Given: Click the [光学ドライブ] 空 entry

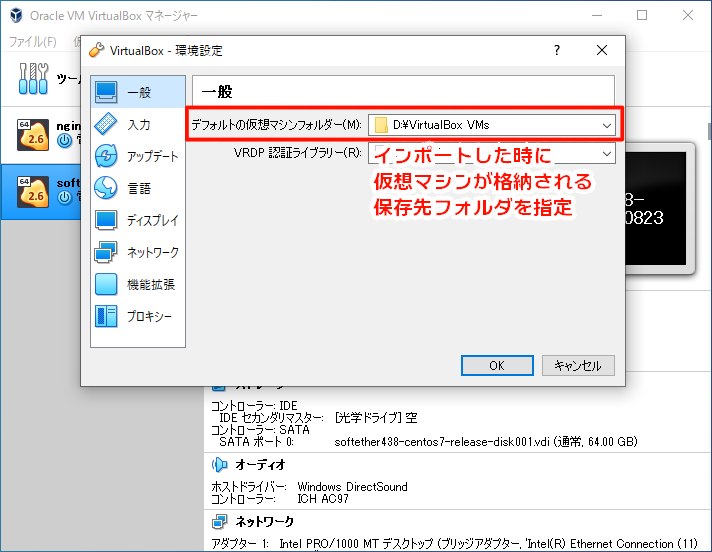Looking at the screenshot, I should point(376,418).
